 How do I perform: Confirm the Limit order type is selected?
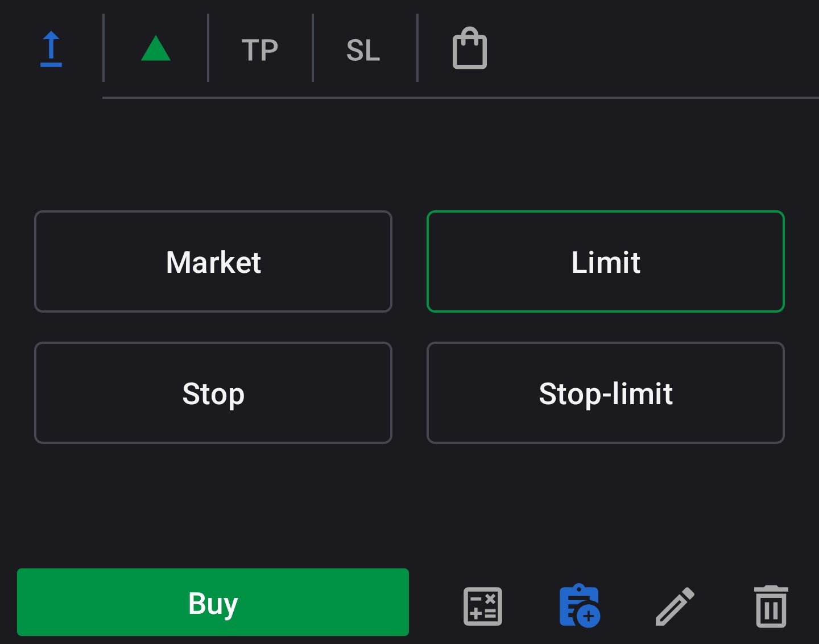point(606,261)
